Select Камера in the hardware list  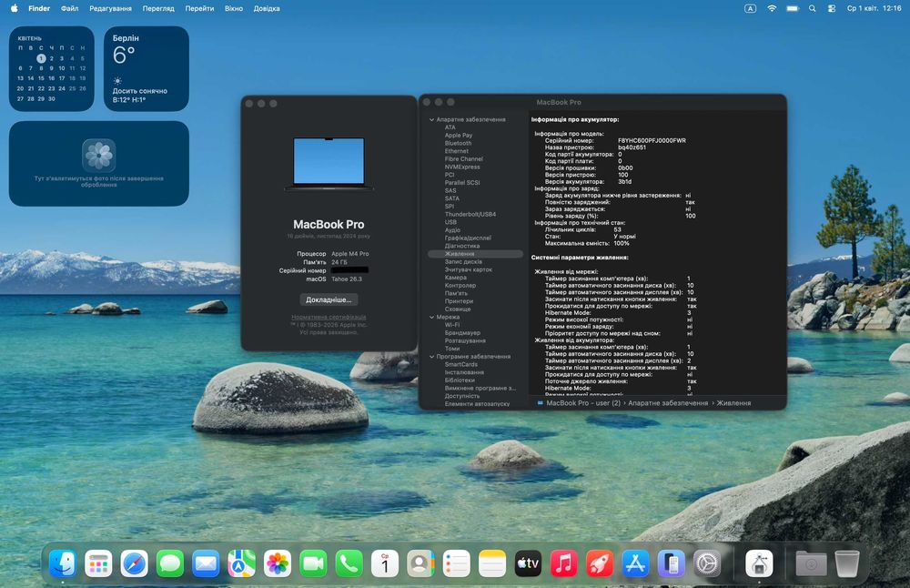(x=456, y=278)
